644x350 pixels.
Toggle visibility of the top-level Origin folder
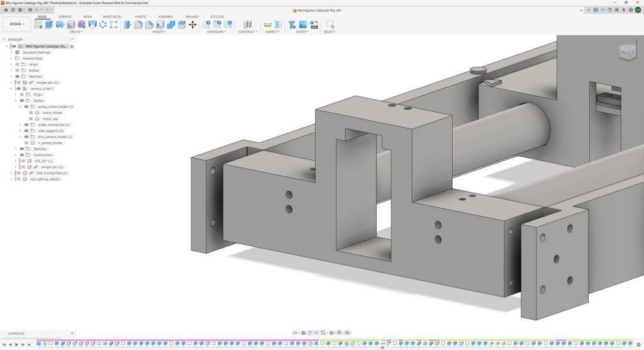pos(17,65)
